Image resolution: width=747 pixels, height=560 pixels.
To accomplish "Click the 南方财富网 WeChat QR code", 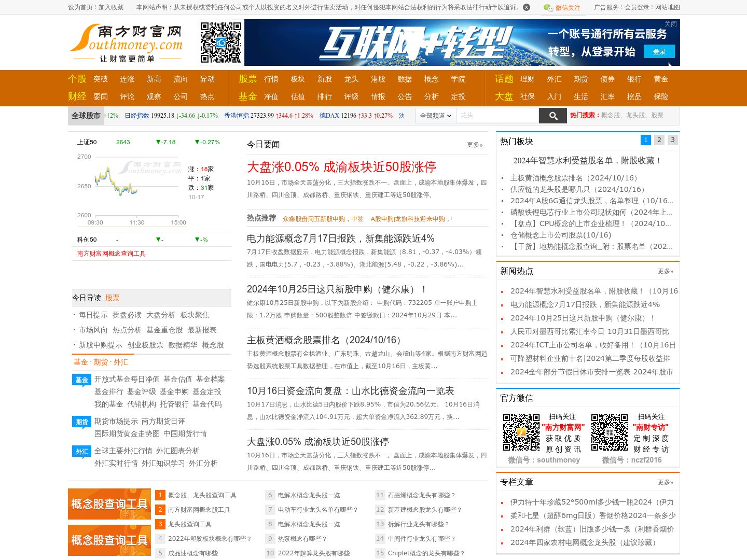I will [521, 432].
